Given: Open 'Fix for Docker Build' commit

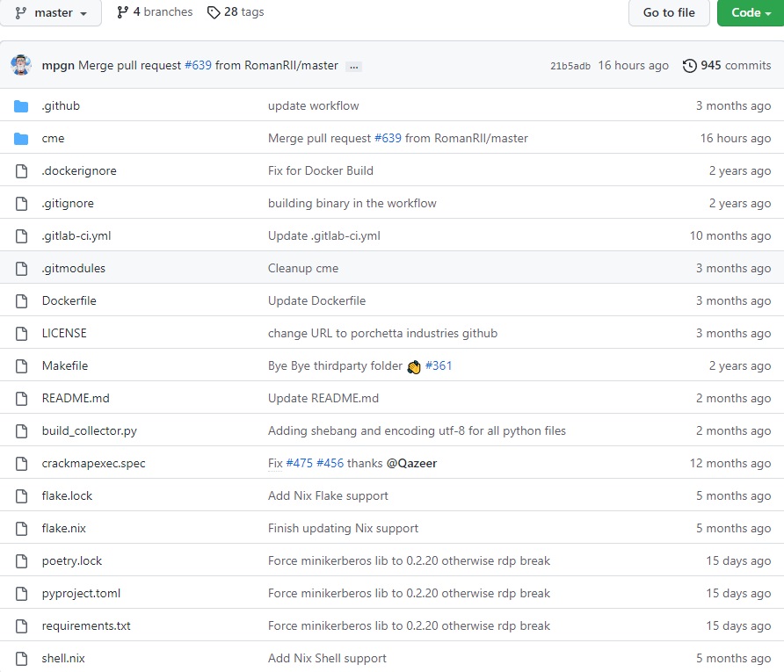Looking at the screenshot, I should (x=321, y=171).
